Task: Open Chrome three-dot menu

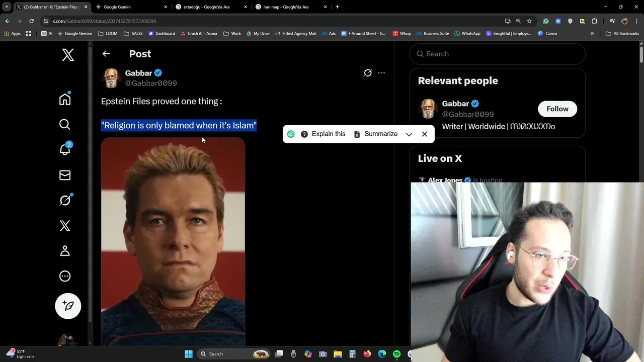Action: click(x=637, y=21)
